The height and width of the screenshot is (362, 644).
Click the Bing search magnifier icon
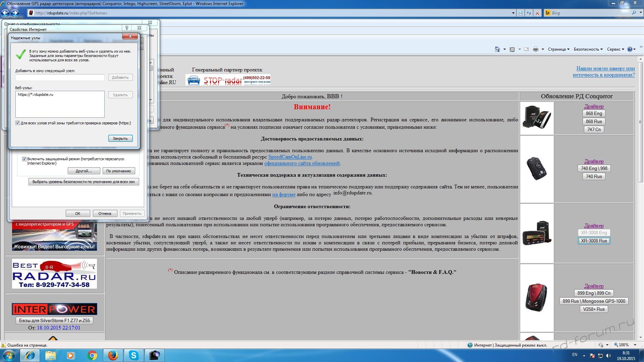coord(634,13)
